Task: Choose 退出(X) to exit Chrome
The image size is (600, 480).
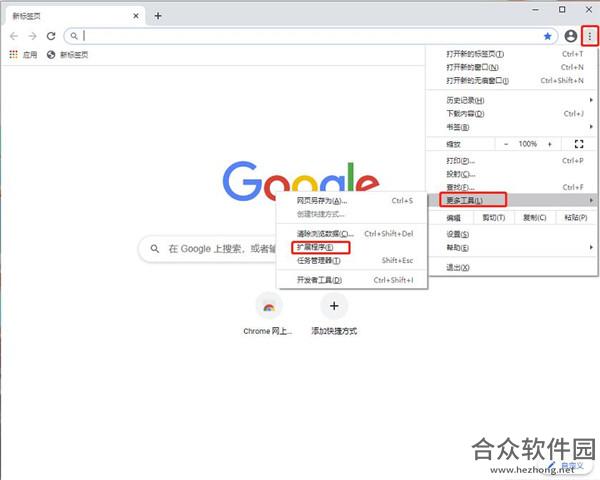Action: tap(512, 268)
